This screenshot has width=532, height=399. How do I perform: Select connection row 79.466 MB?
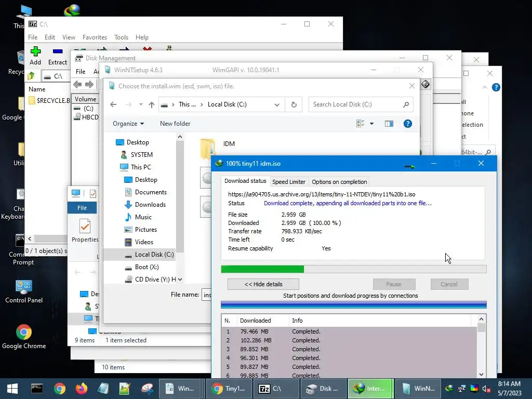[x=349, y=331]
